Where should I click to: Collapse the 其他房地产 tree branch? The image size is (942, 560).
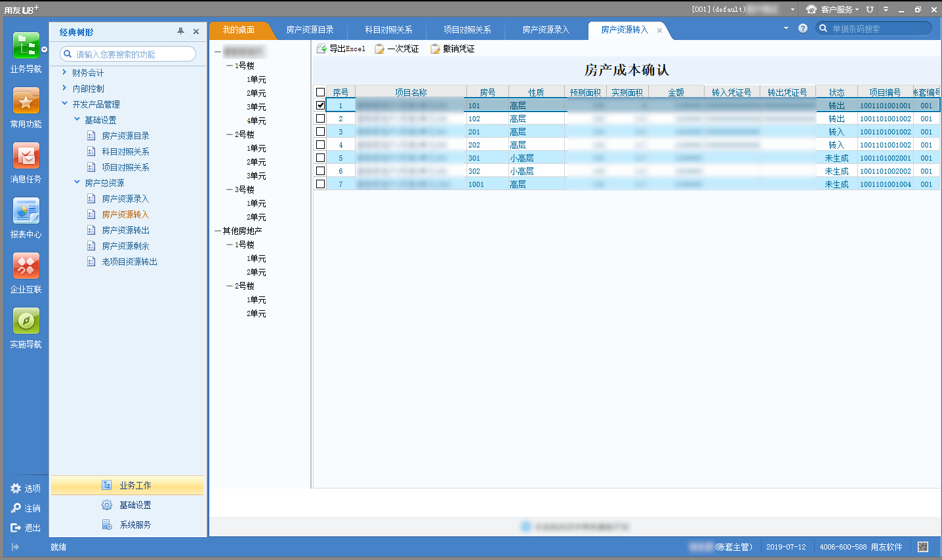point(218,231)
